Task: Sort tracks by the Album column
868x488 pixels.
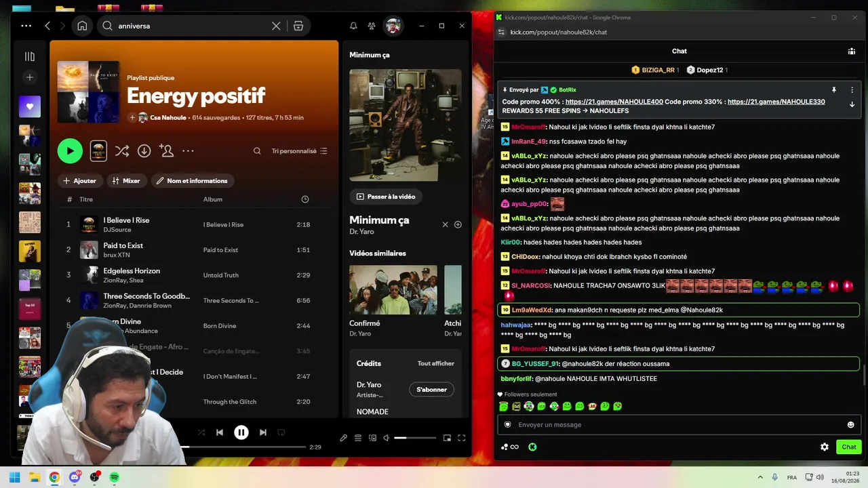Action: tap(213, 199)
